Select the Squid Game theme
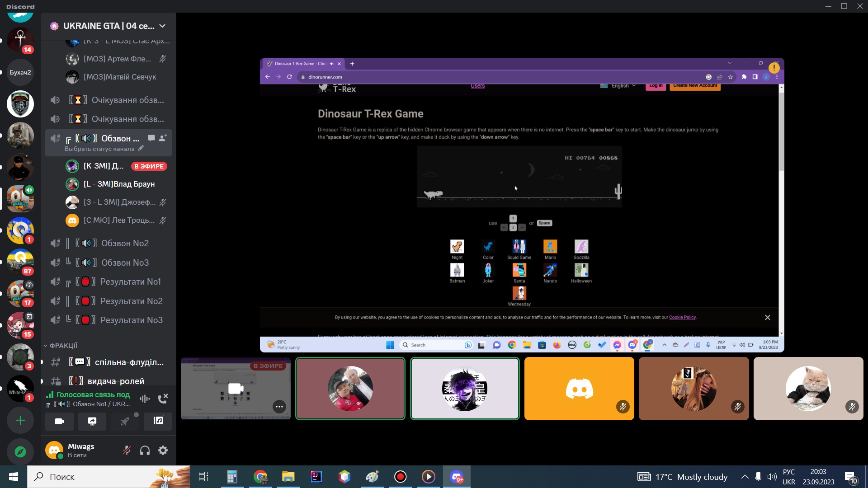Viewport: 868px width, 488px height. tap(519, 249)
